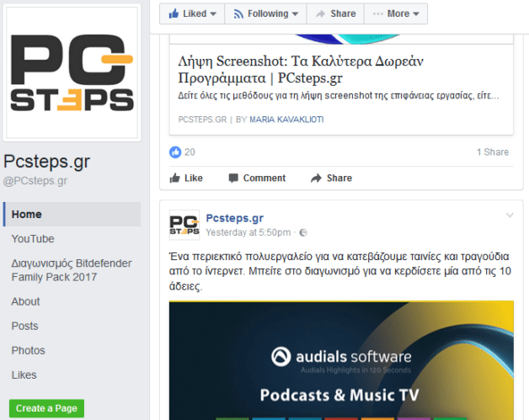The width and height of the screenshot is (529, 420).
Task: Click the arrow icon on top Share
Action: [x=320, y=13]
